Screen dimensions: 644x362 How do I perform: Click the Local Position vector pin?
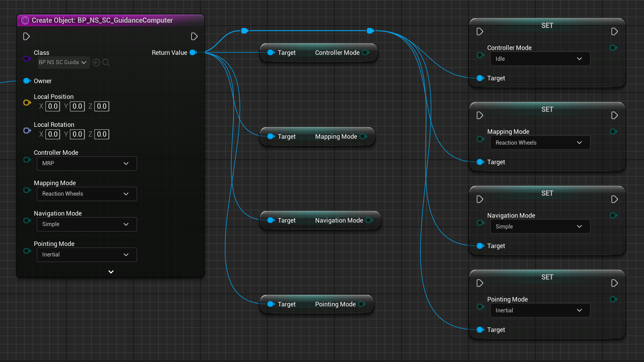point(27,102)
